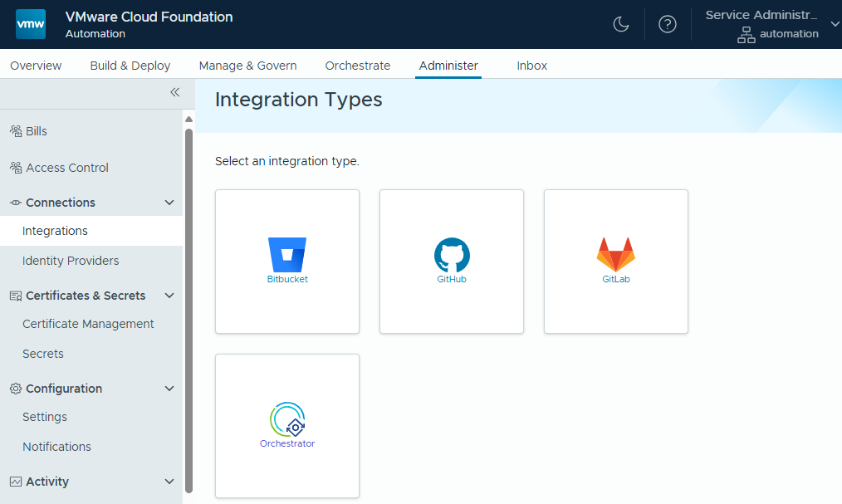This screenshot has height=504, width=842.
Task: Select the GitLab logo icon
Action: click(x=616, y=254)
